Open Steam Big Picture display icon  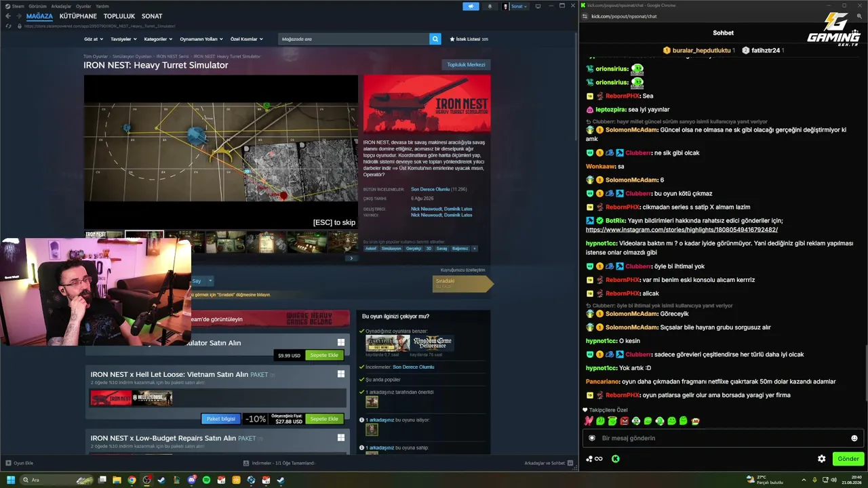[538, 6]
